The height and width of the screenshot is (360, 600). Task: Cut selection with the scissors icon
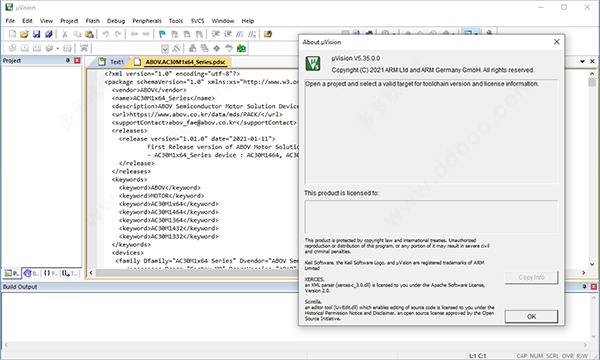click(x=65, y=34)
